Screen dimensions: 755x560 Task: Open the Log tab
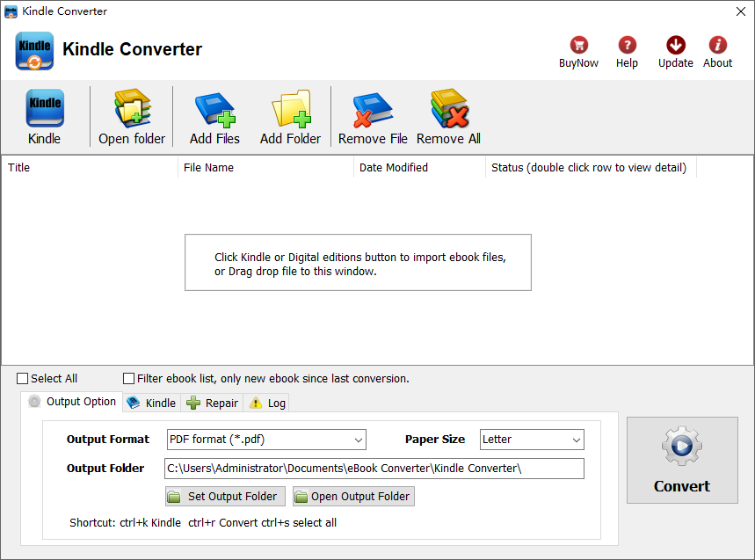(266, 403)
